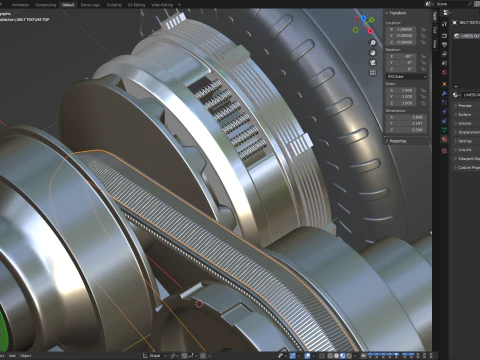This screenshot has height=360, width=480.
Task: Click the Location X value field
Action: pyautogui.click(x=401, y=29)
